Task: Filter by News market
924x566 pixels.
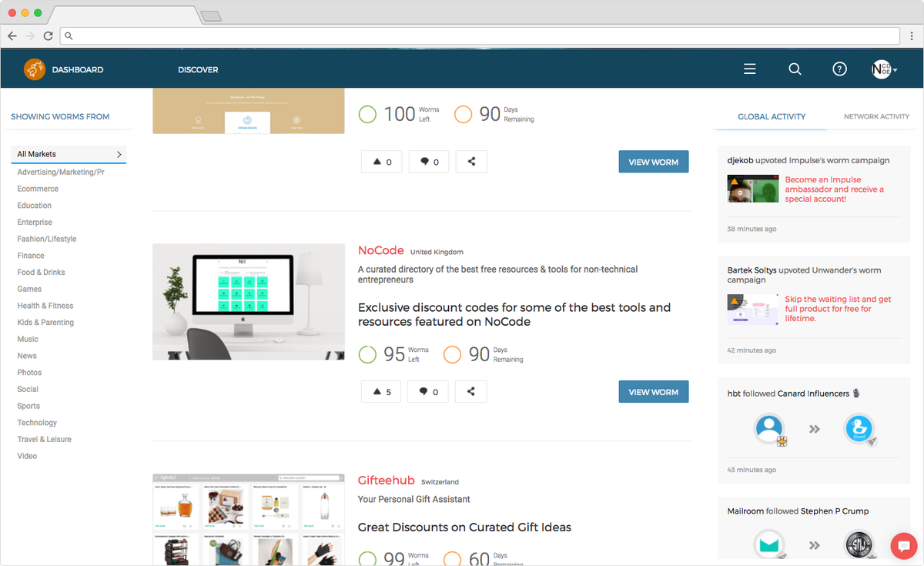Action: [27, 356]
